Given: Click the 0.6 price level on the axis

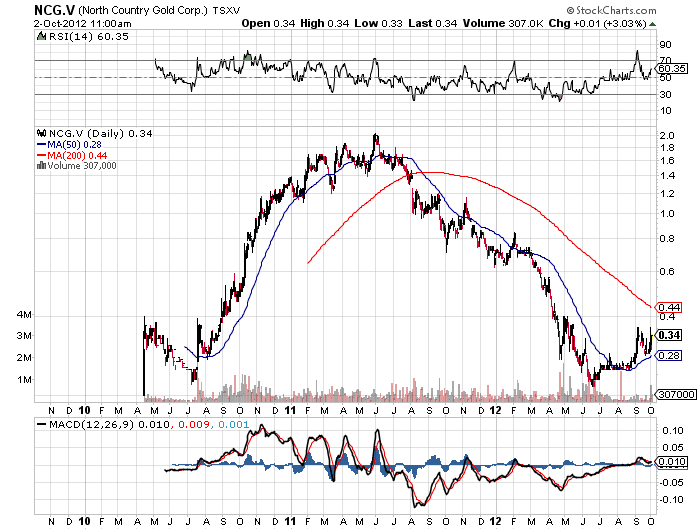Looking at the screenshot, I should click(667, 271).
